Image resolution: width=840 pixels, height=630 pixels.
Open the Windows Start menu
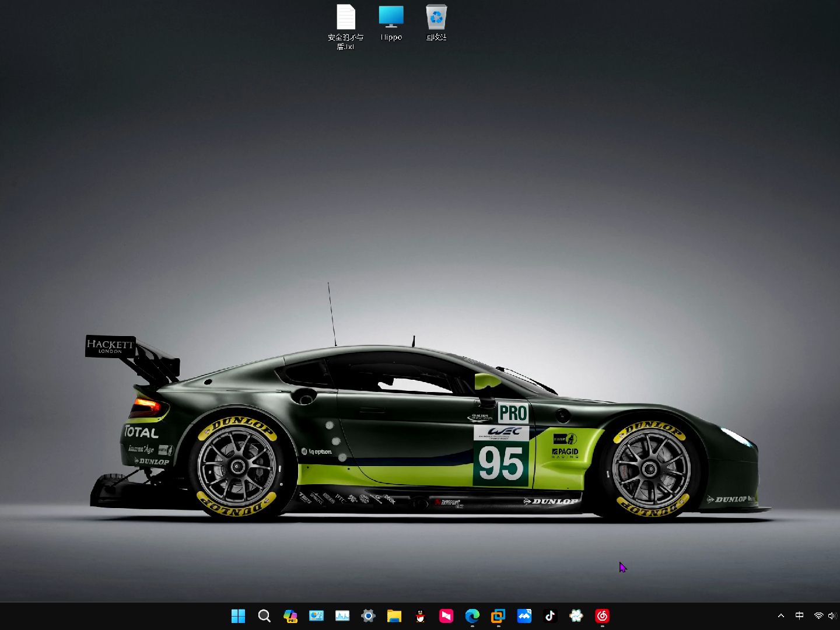tap(238, 616)
